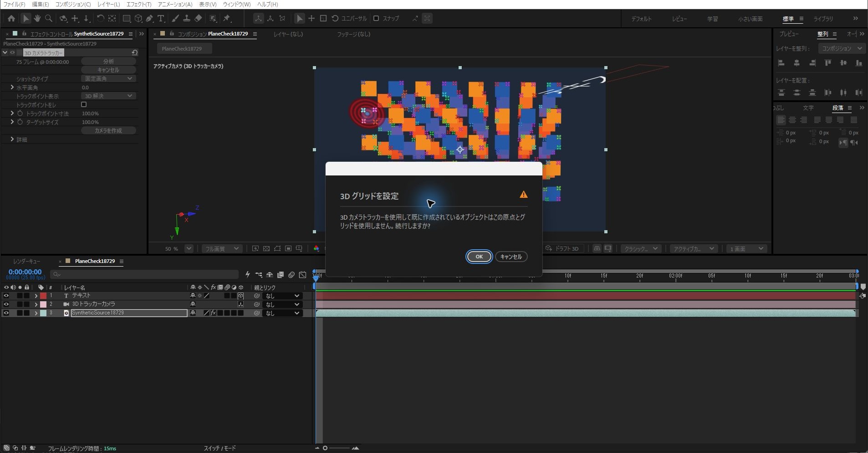Viewport: 868px width, 453px height.
Task: Select the Zoom magnifier tool
Action: (49, 19)
